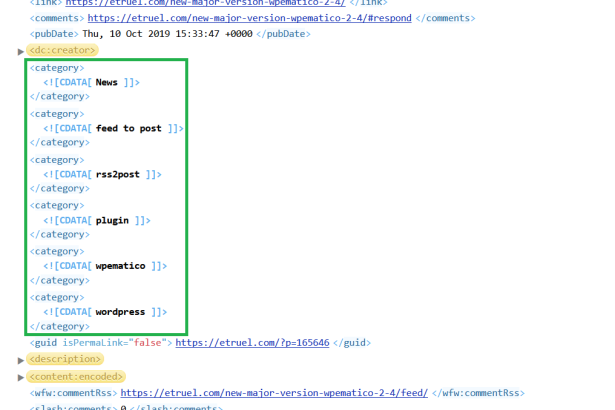Click the opening pubDate tag
The height and width of the screenshot is (410, 615).
(x=54, y=34)
